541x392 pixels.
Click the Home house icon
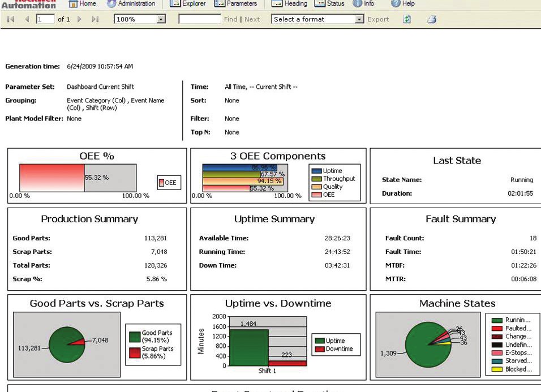(73, 4)
